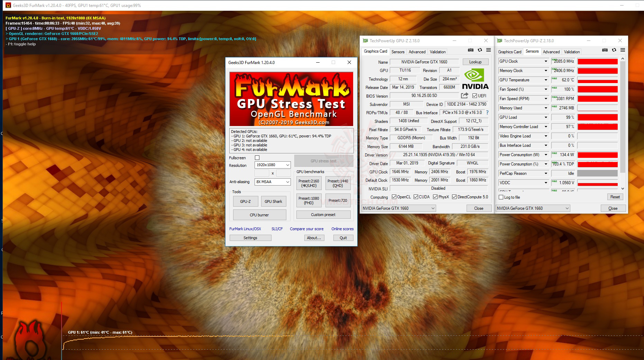Click the GPU name field in GPU-Z
Image resolution: width=644 pixels, height=360 pixels.
pyautogui.click(x=424, y=62)
